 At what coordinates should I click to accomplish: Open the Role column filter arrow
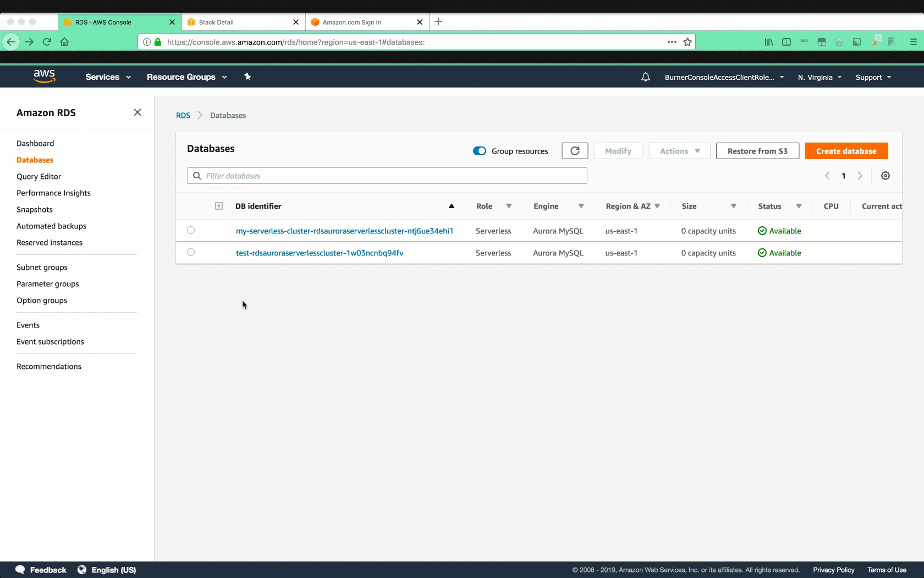pyautogui.click(x=509, y=206)
